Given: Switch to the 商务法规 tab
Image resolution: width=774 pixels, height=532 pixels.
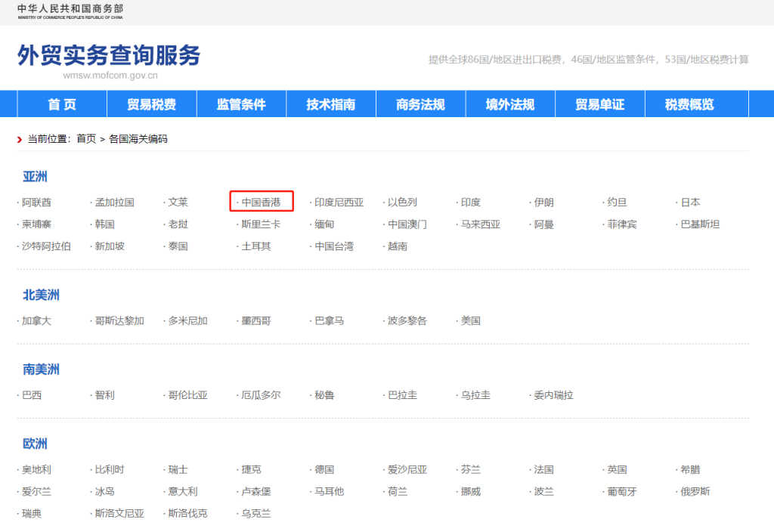Looking at the screenshot, I should coord(420,104).
